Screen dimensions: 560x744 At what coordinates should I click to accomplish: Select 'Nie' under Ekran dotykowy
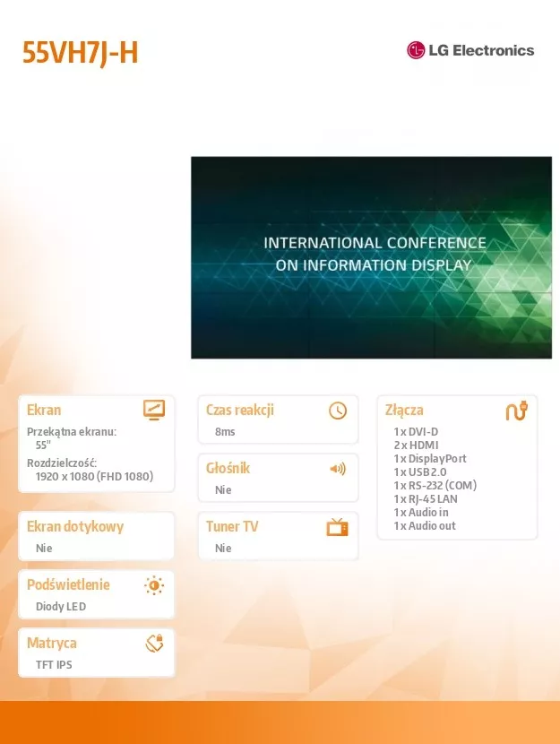(x=44, y=548)
